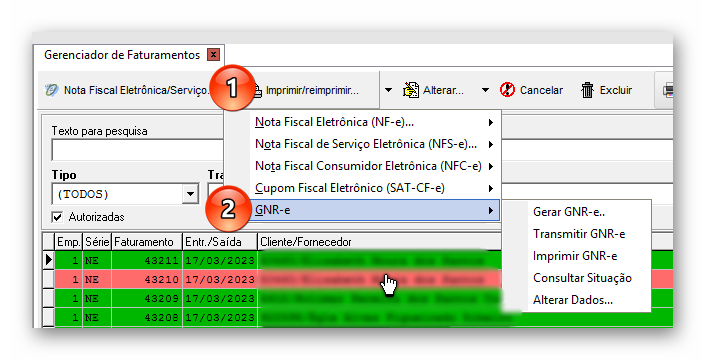Choose Transmitir GNR-e from the submenu
Viewport: 705px width, 360px height.
[579, 234]
